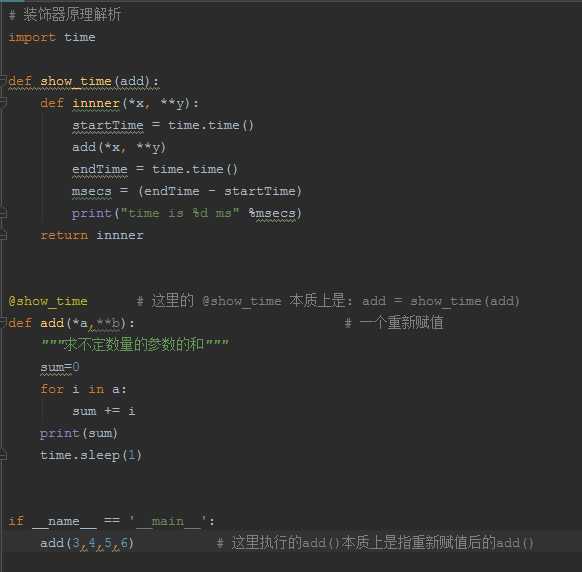Click 'add = show_time(add)' in the comment
This screenshot has height=572, width=582.
click(x=441, y=301)
